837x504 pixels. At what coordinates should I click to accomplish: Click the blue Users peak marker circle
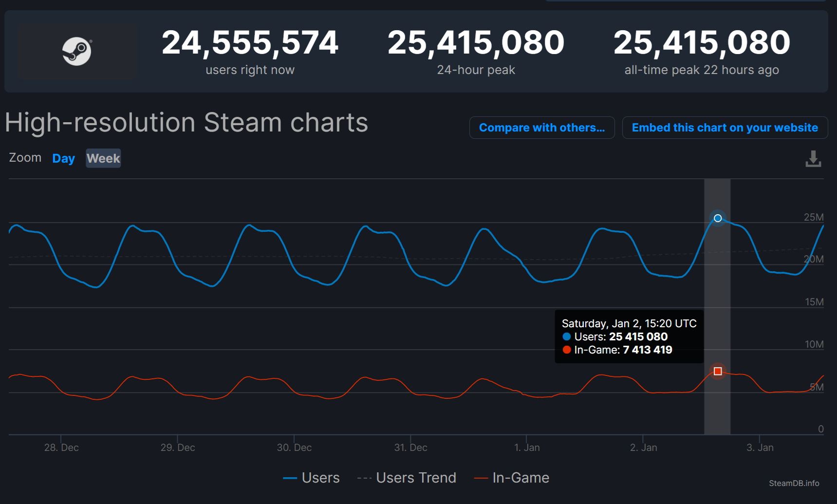717,218
